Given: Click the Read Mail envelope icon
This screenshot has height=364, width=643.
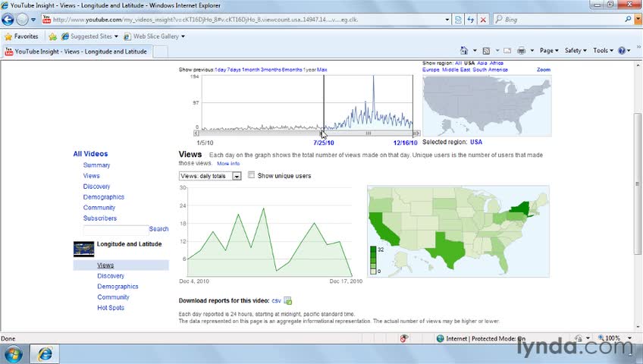Looking at the screenshot, I should click(507, 50).
